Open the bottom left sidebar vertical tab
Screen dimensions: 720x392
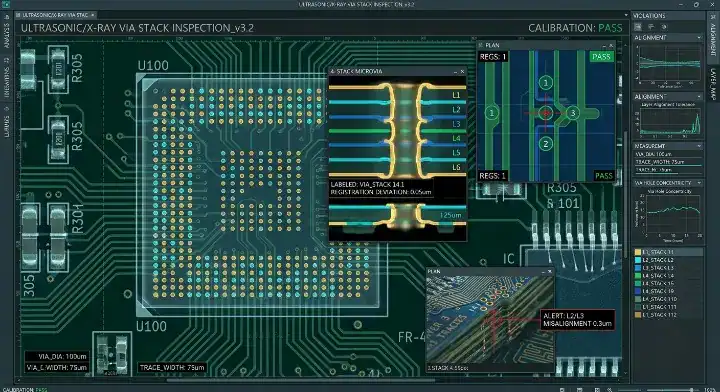pos(7,122)
